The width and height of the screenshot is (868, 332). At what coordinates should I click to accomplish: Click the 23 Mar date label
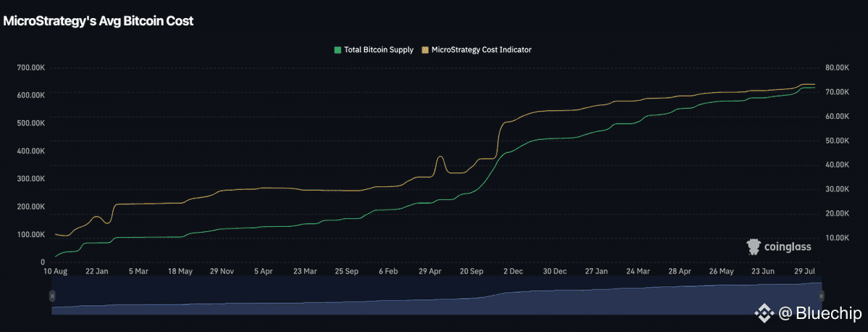[305, 272]
